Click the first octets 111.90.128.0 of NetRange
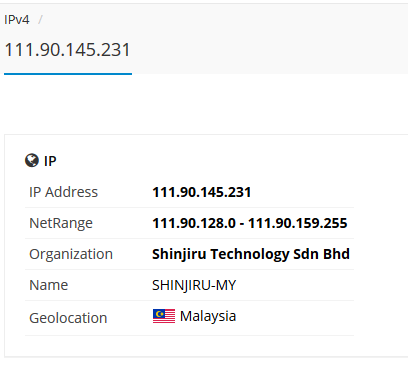 [194, 223]
